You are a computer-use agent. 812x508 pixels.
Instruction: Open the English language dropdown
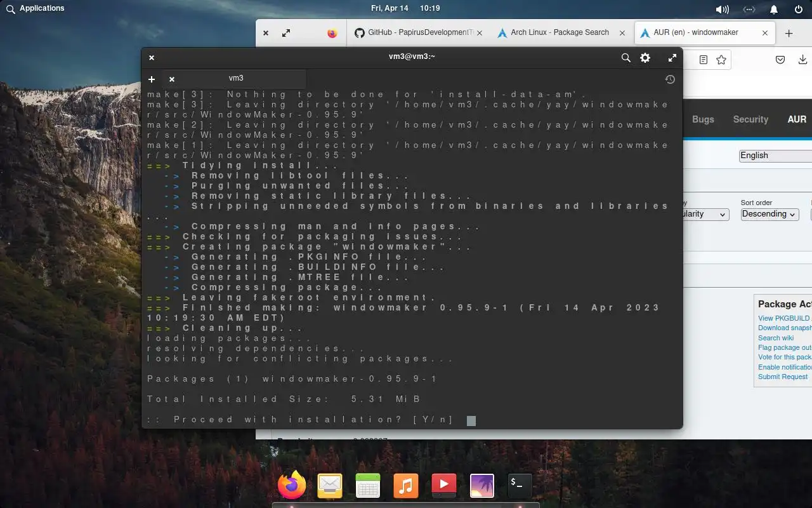(775, 156)
